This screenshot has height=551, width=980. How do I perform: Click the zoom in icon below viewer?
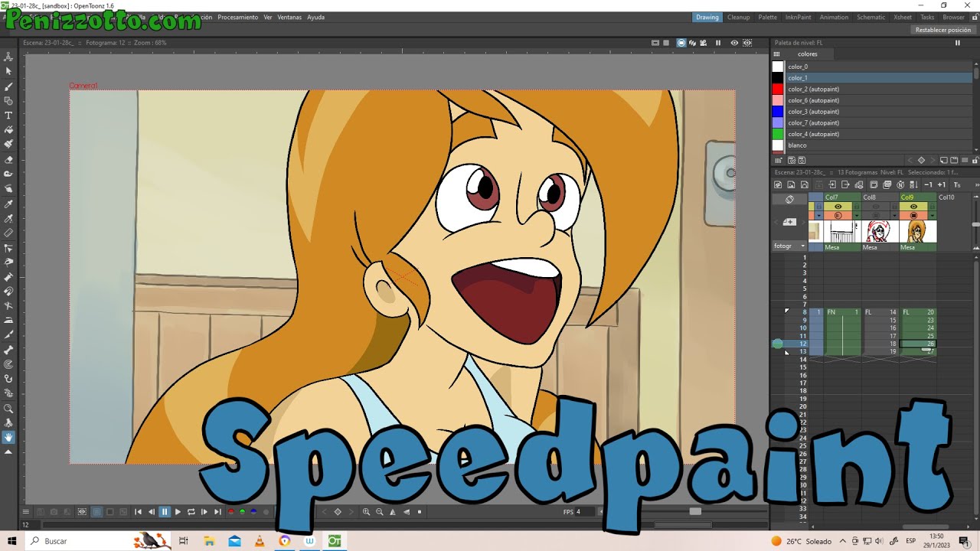366,512
